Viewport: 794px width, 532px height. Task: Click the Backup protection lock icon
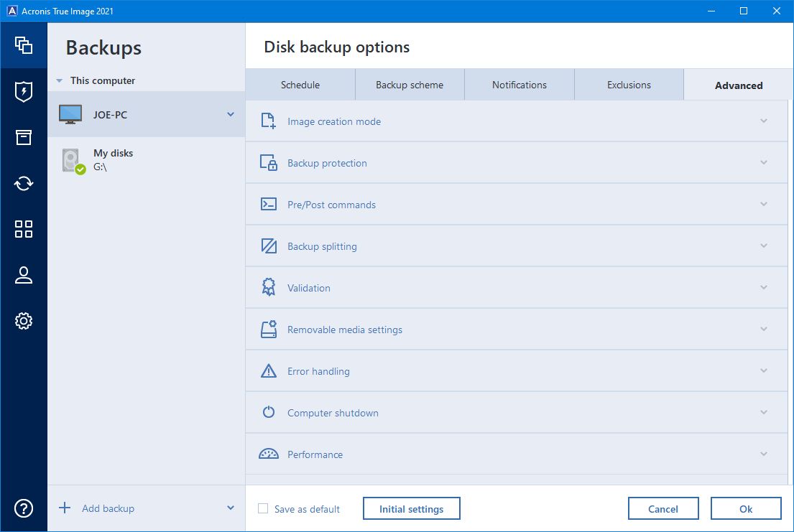[x=269, y=162]
